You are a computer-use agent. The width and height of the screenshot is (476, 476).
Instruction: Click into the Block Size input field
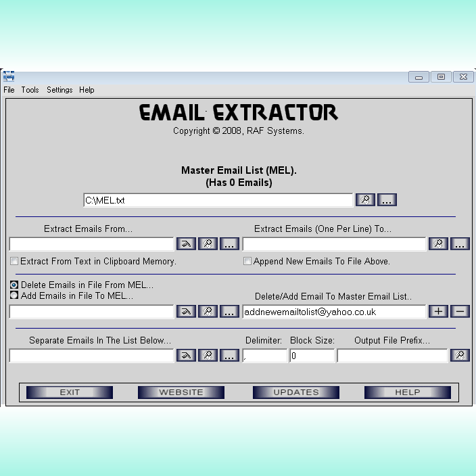click(312, 356)
